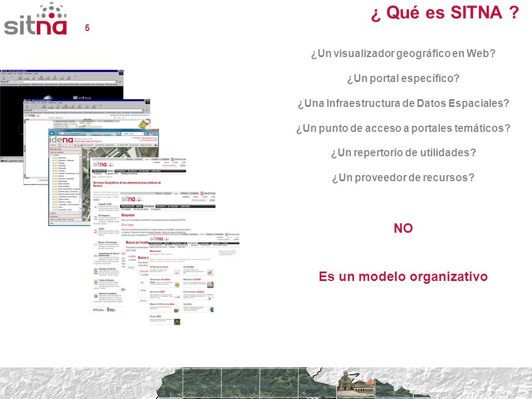
Task: Select text '¿Un proveedor de recursos?'
Action: point(403,177)
